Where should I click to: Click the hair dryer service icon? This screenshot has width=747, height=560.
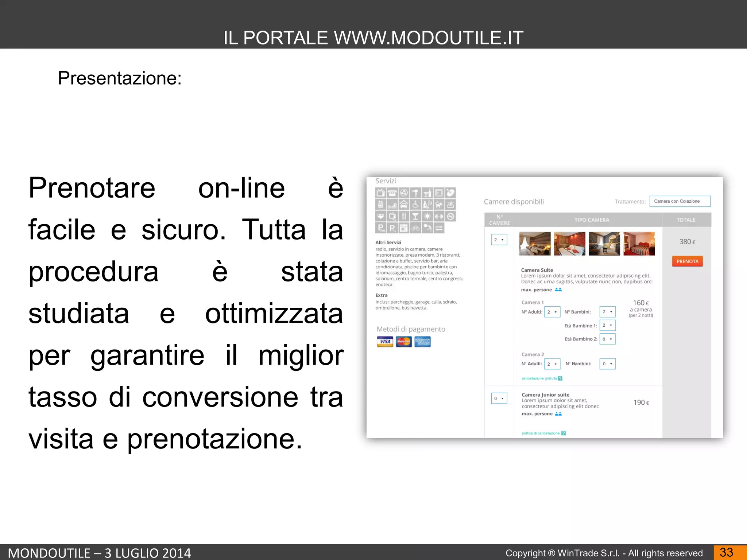tap(415, 192)
